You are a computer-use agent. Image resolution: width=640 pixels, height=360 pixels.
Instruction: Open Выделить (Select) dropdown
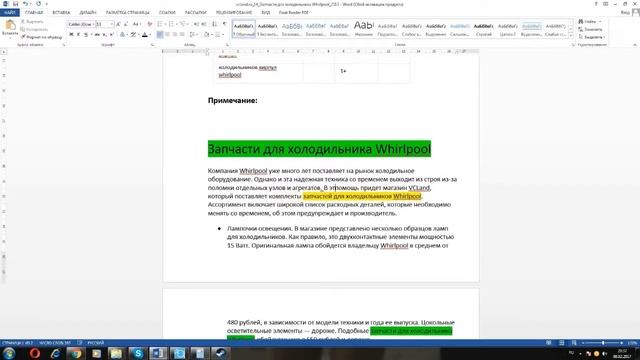[591, 37]
